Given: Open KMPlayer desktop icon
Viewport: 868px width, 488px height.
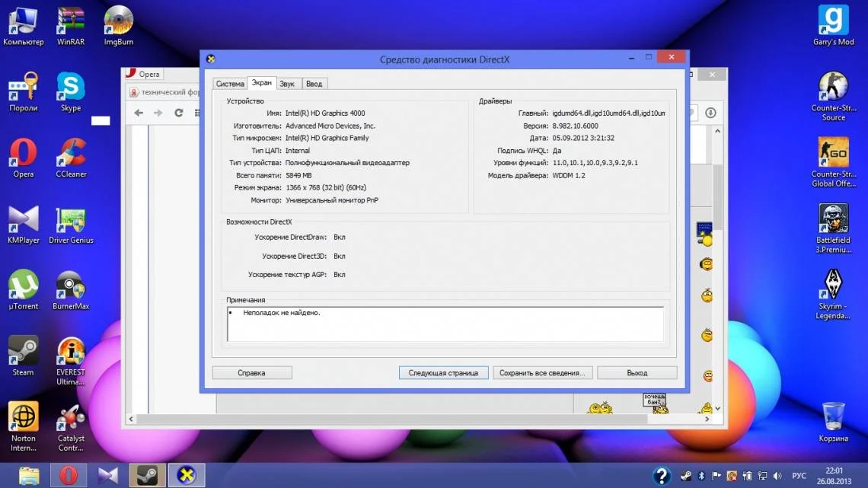Looking at the screenshot, I should (24, 224).
